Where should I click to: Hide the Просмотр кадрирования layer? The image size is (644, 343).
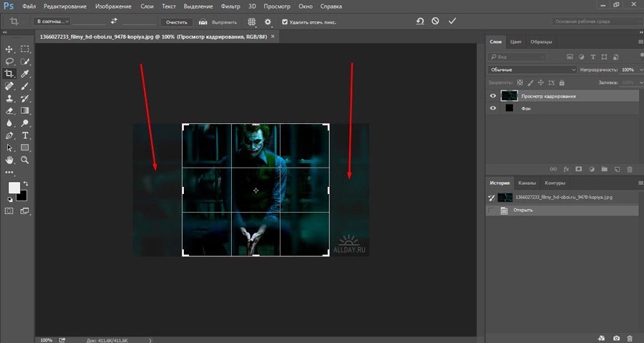493,96
